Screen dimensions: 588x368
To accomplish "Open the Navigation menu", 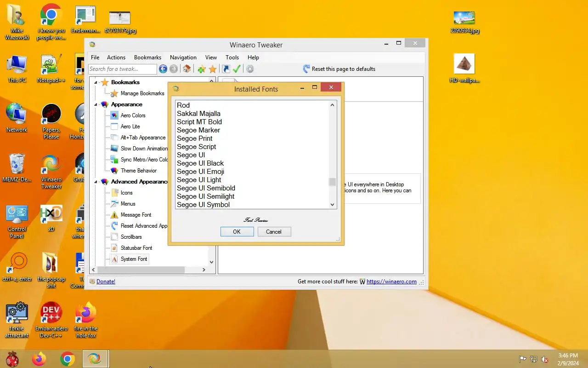I will pos(183,57).
